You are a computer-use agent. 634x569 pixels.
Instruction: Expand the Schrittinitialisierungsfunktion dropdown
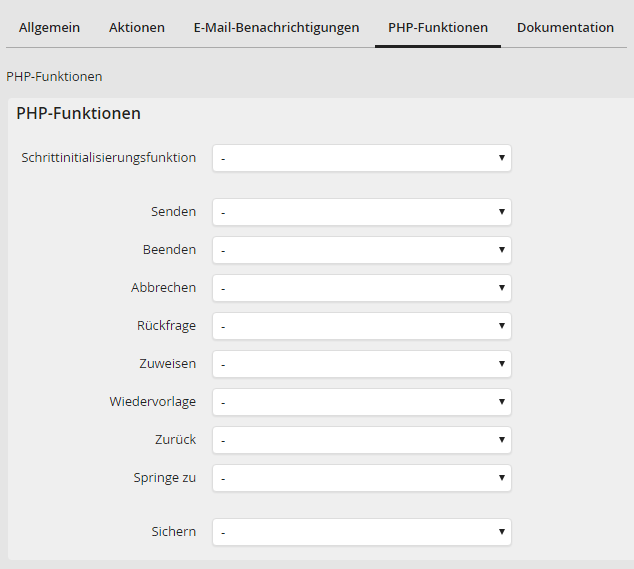click(361, 158)
